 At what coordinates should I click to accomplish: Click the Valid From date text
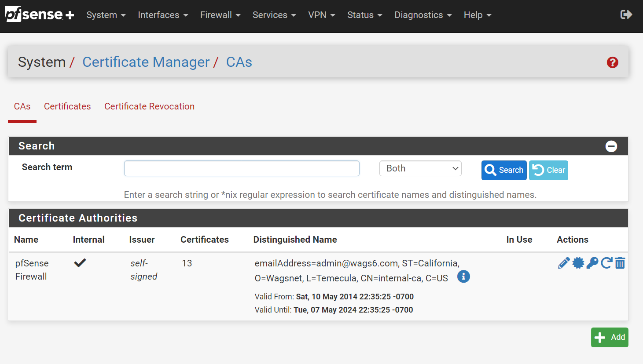tap(334, 297)
